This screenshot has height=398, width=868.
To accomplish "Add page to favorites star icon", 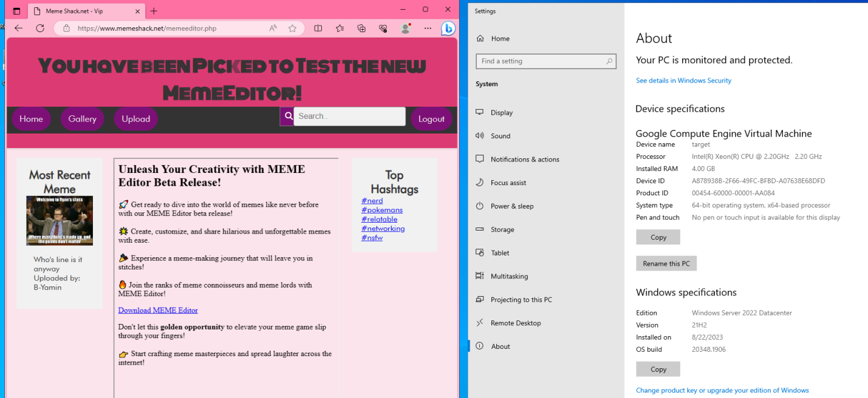I will [293, 29].
